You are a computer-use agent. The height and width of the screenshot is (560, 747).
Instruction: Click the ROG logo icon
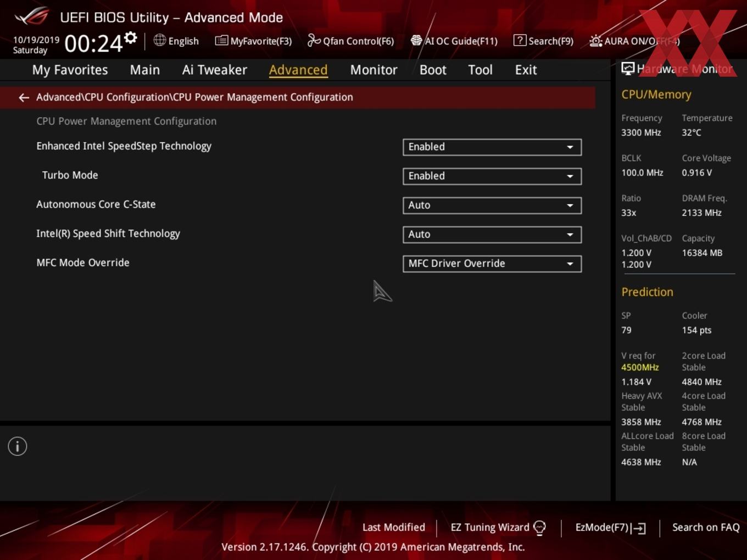tap(32, 16)
